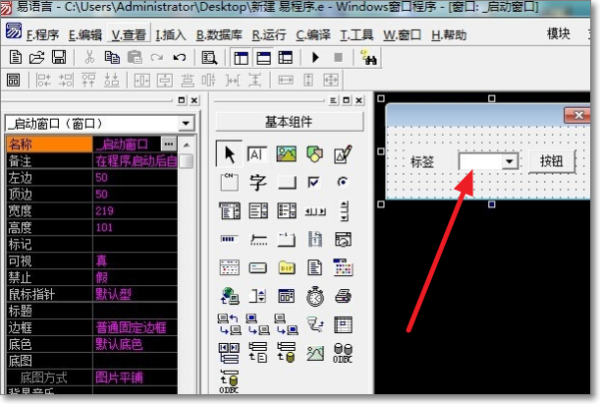Open the combo box arrow on the design form

click(509, 161)
